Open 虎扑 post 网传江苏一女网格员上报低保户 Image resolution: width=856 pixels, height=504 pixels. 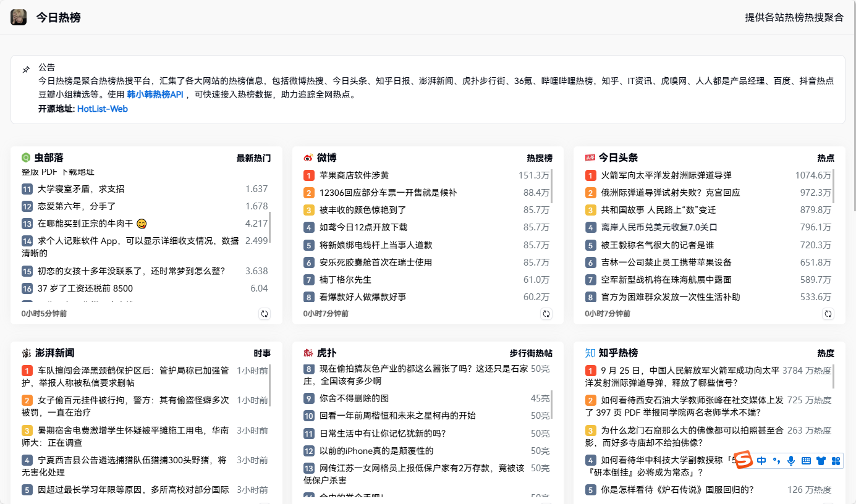[414, 474]
